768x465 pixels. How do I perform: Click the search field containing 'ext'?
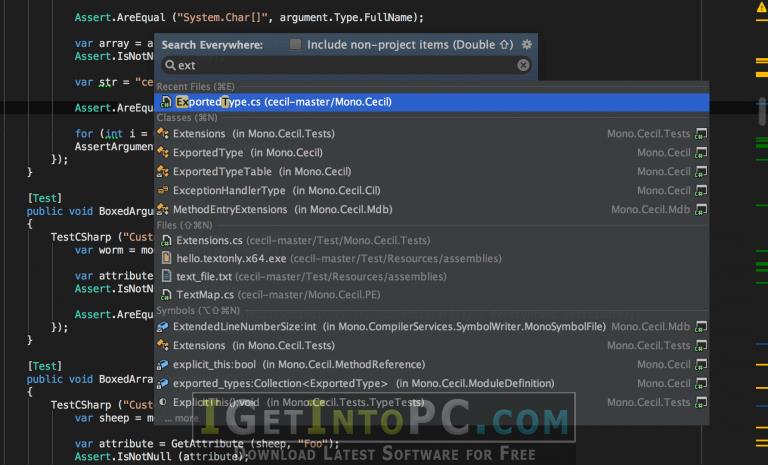tap(346, 65)
